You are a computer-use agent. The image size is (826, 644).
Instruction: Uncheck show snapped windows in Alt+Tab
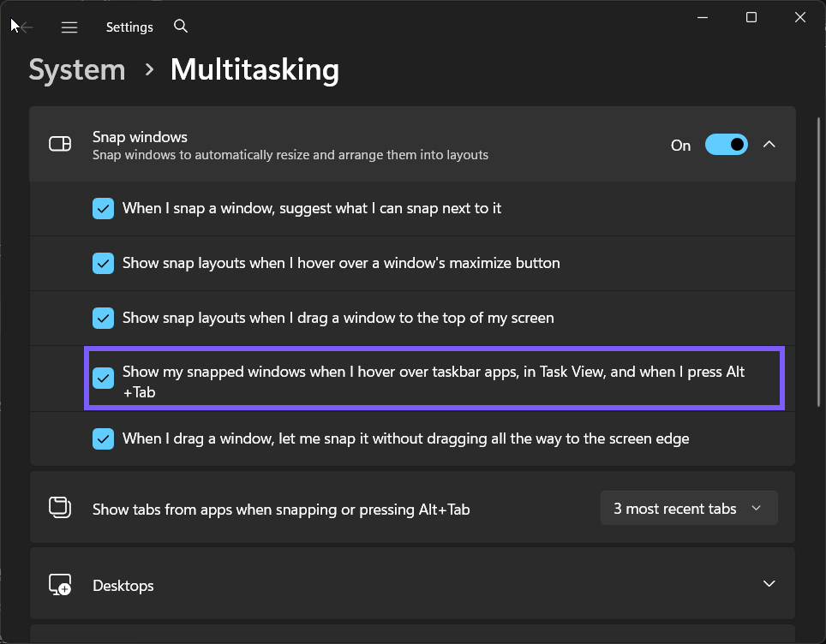tap(103, 378)
